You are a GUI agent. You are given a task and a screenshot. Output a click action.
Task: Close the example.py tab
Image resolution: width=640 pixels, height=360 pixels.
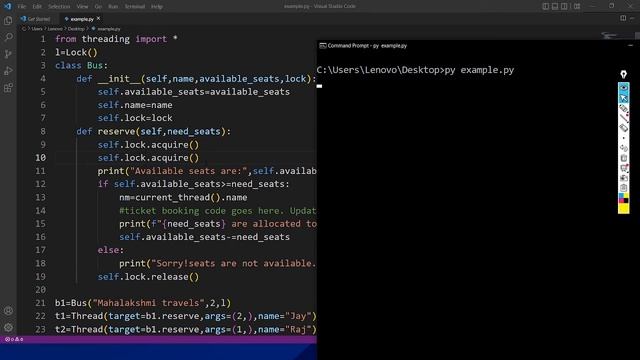(x=98, y=18)
